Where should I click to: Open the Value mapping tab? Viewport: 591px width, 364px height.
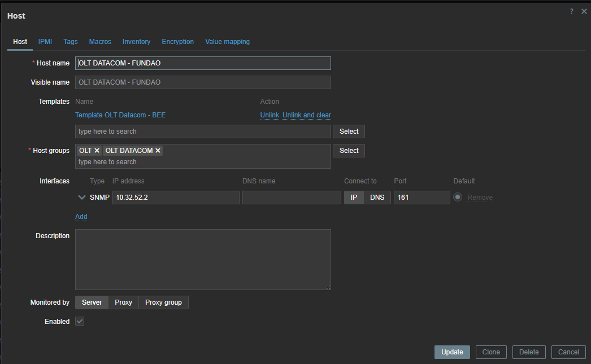coord(227,42)
